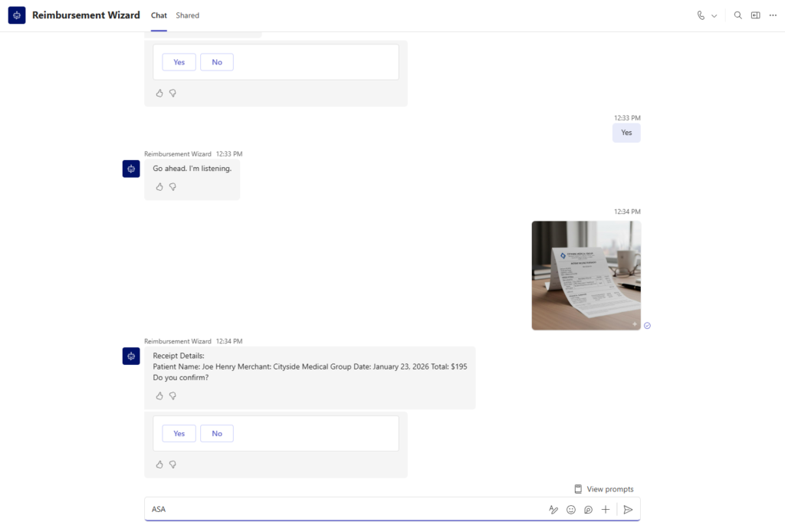The image size is (785, 532).
Task: Like the Receipt Details message
Action: coord(159,396)
